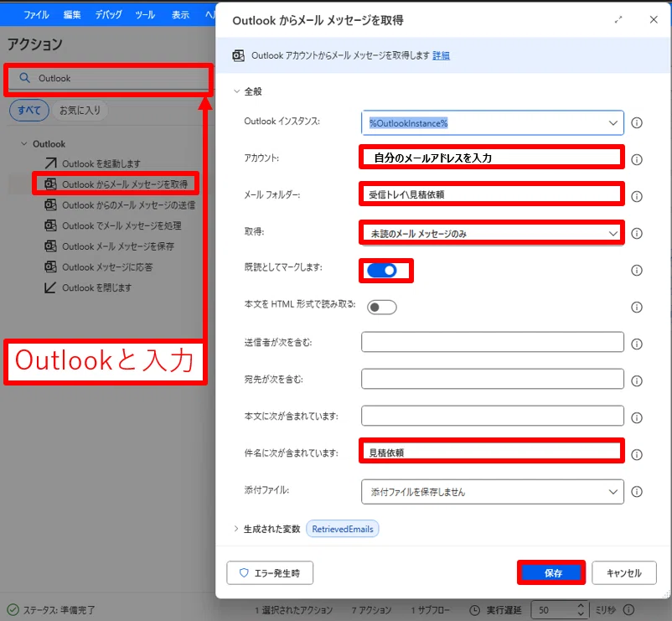Select Outlook を起動します action
Image resolution: width=672 pixels, height=621 pixels.
point(101,163)
